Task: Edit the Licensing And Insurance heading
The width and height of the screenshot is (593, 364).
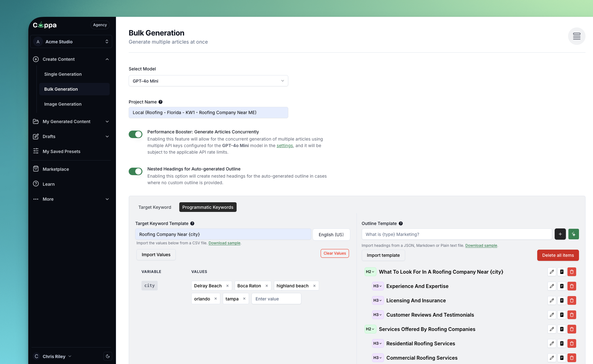Action: 552,300
